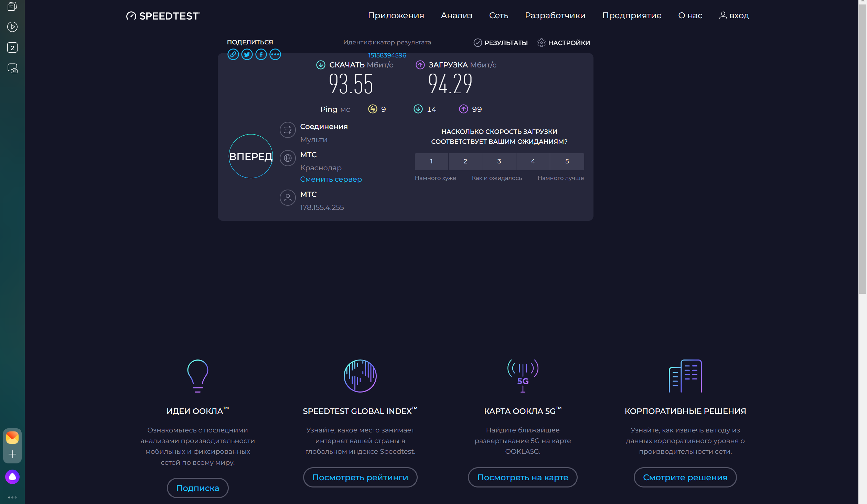Open the media player icon in sidebar
This screenshot has width=867, height=504.
coord(12,27)
